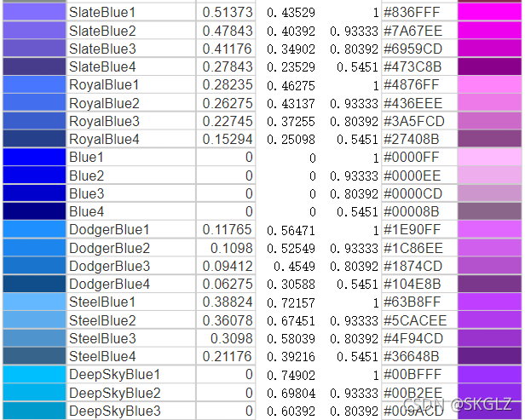Click the hex code #1874CD

[413, 267]
